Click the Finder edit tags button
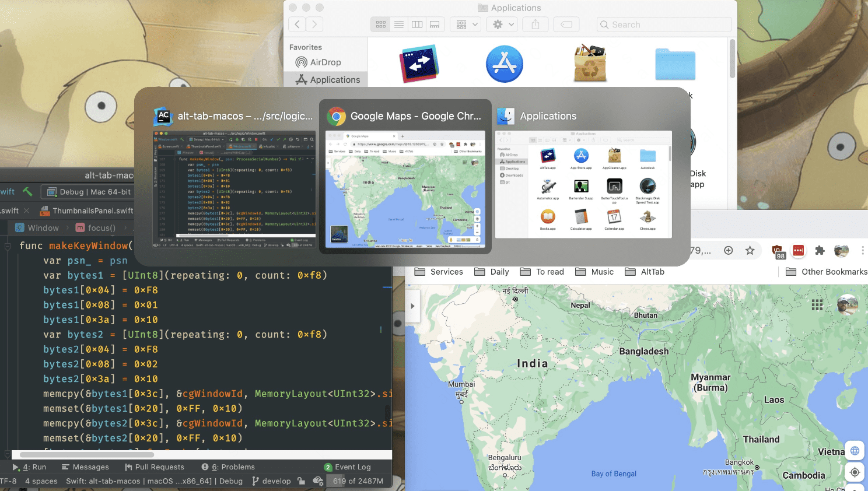Image resolution: width=868 pixels, height=491 pixels. [x=566, y=24]
